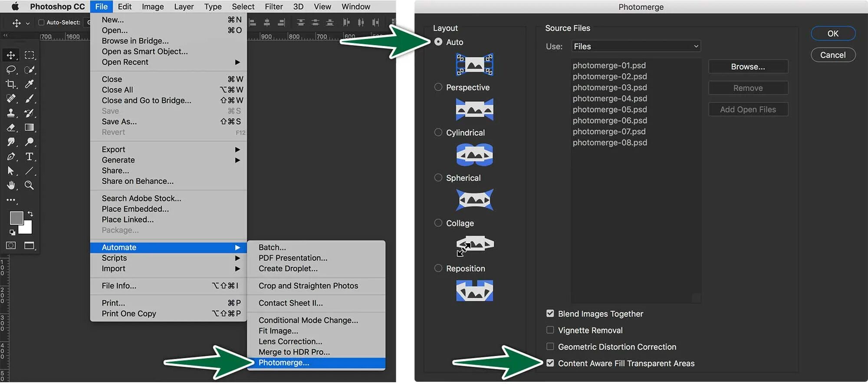Change screen mode from the toolbox
Screen dimensions: 868x384
point(29,245)
